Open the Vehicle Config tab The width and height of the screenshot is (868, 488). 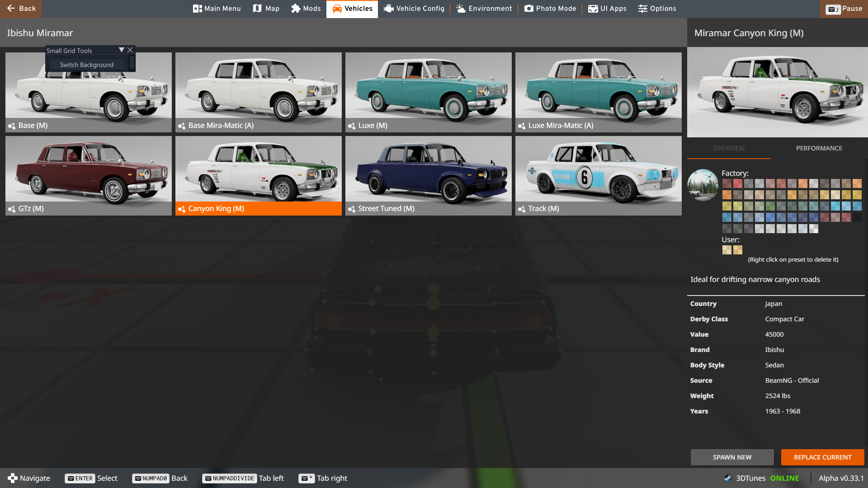coord(414,9)
